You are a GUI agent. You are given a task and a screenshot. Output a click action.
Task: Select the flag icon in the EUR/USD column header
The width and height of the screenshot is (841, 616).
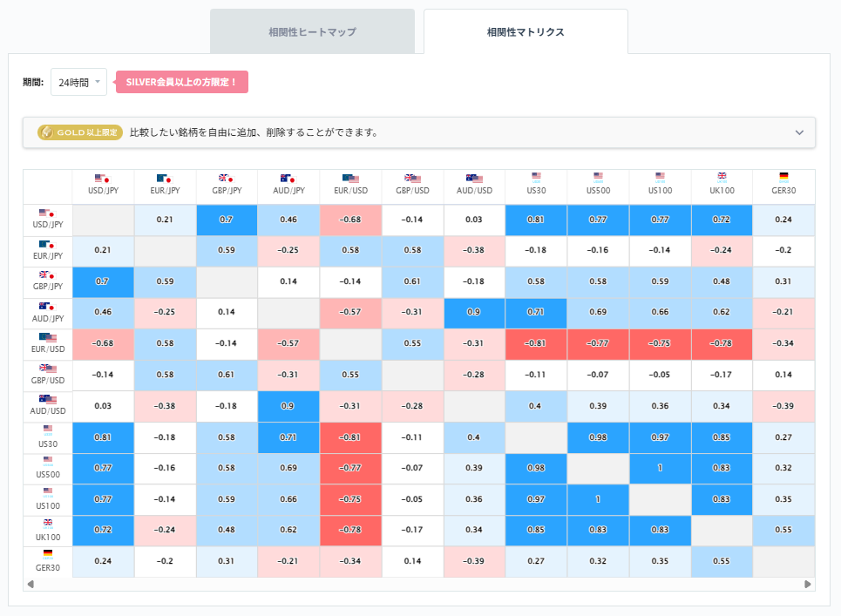tap(349, 179)
